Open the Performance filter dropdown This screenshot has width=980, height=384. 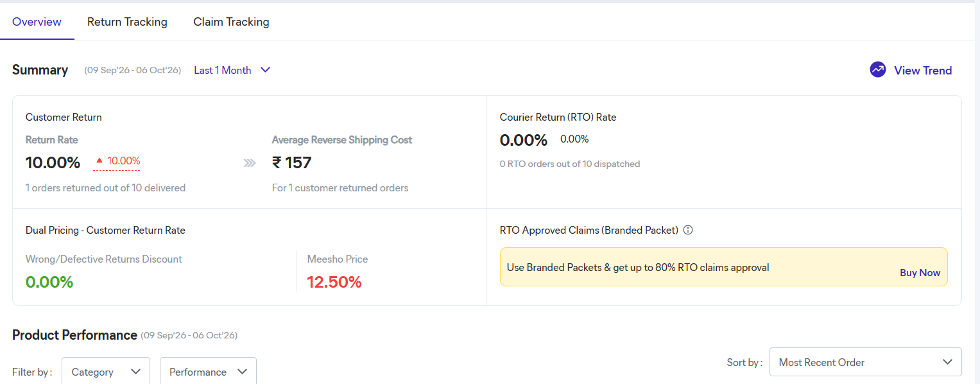[208, 371]
